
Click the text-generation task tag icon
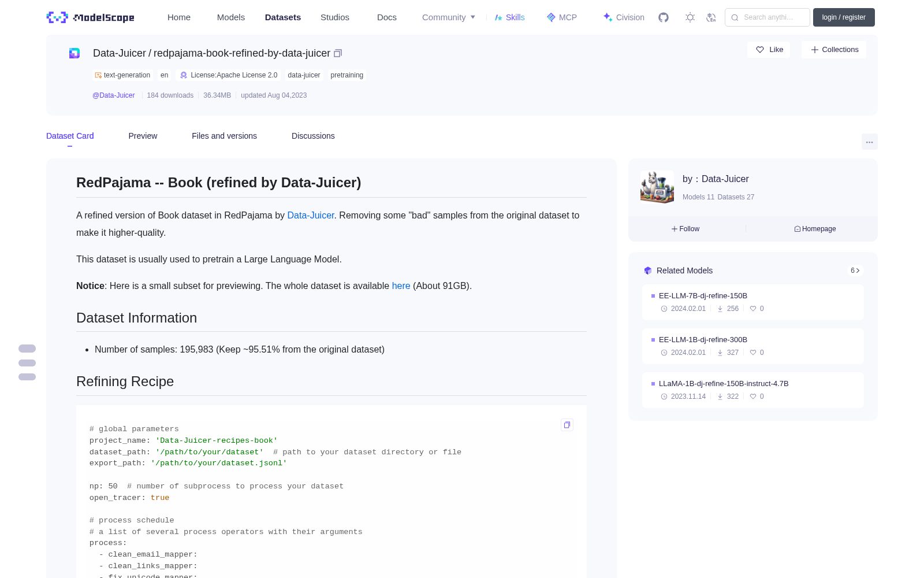98,75
